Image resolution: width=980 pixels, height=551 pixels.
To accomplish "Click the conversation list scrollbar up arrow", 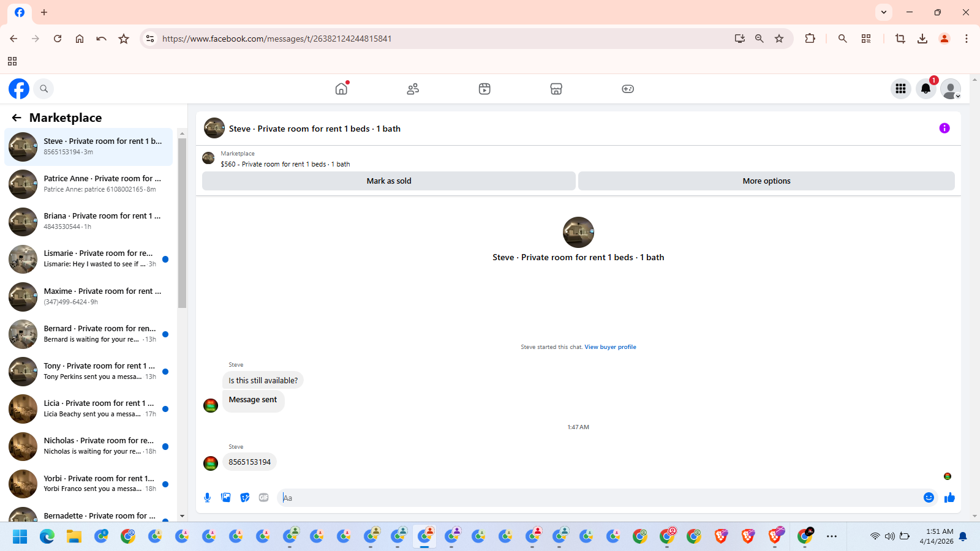I will point(182,133).
